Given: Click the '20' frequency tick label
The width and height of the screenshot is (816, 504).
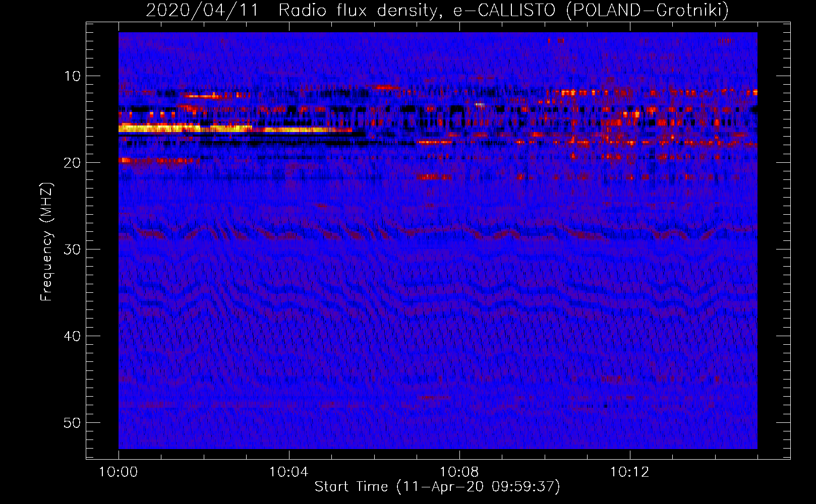Looking at the screenshot, I should coord(73,163).
